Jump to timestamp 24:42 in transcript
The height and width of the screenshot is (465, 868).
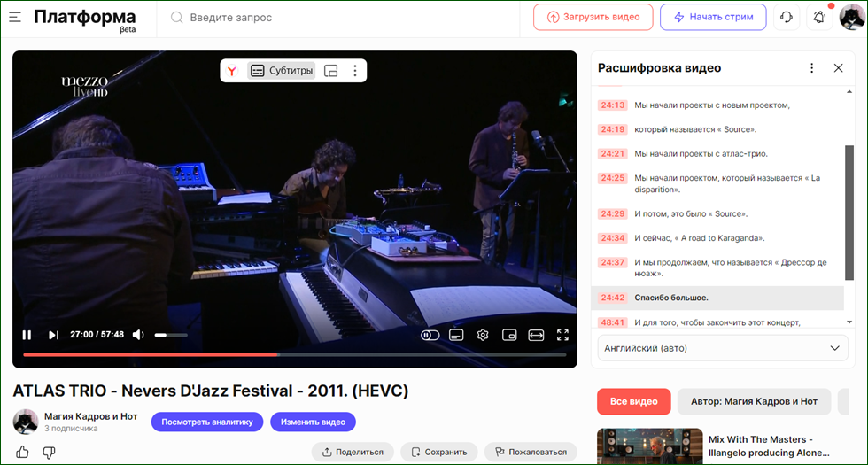pos(612,298)
